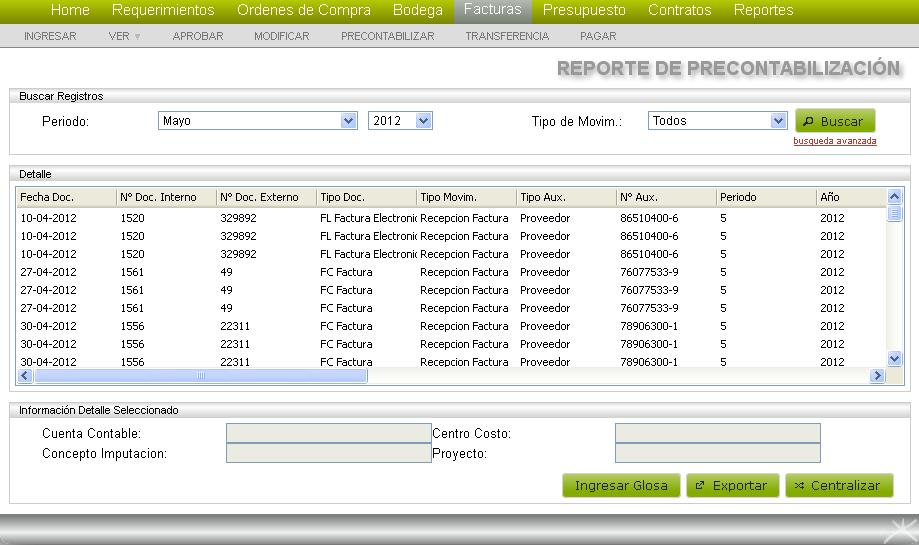Click the horizontal scroll-left arrow
919x545 pixels.
click(x=25, y=376)
